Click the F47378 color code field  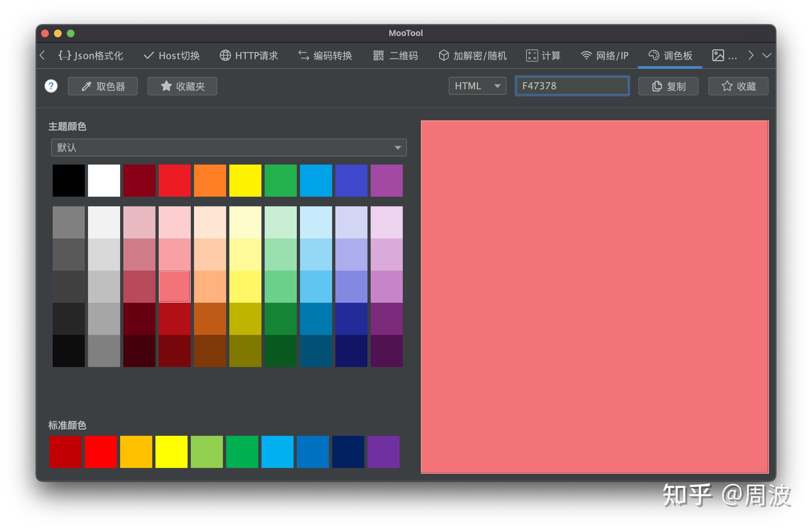tap(572, 86)
